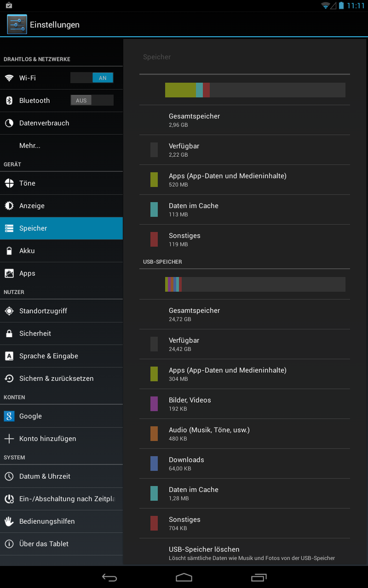Image resolution: width=368 pixels, height=588 pixels.
Task: Turn off the Wi-Fi switch
Action: pyautogui.click(x=92, y=78)
